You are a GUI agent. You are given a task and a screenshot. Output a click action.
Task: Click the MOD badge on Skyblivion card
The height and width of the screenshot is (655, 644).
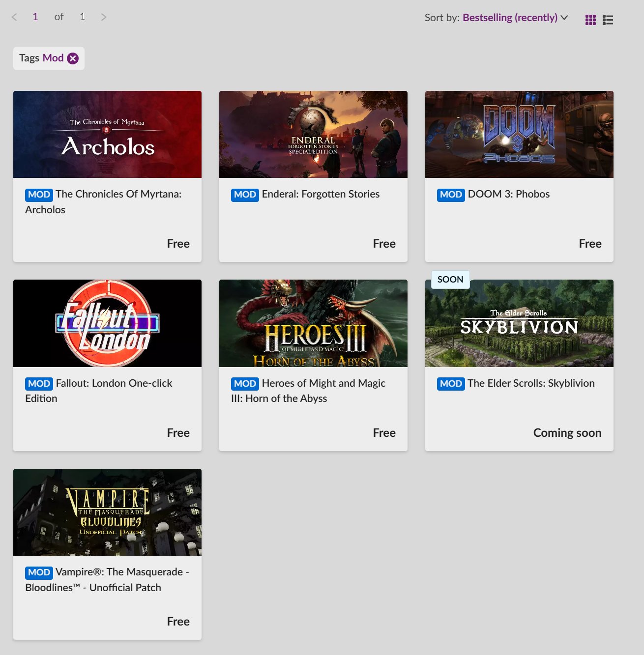point(451,384)
